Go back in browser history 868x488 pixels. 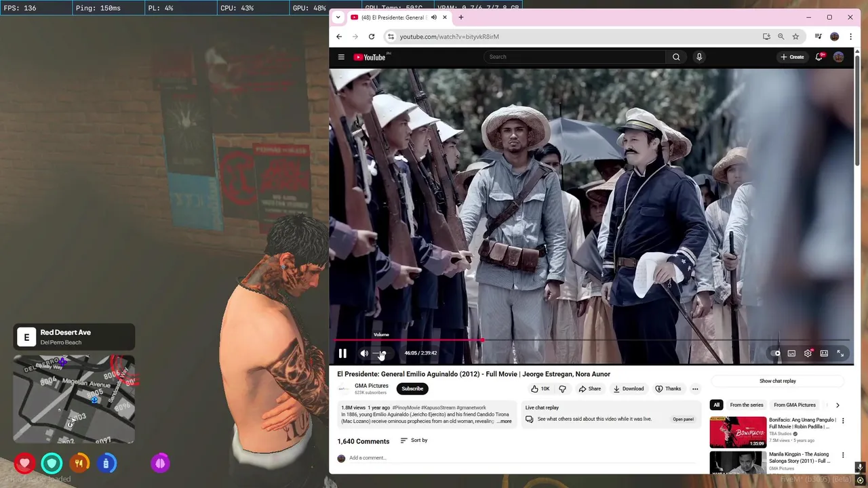(339, 37)
